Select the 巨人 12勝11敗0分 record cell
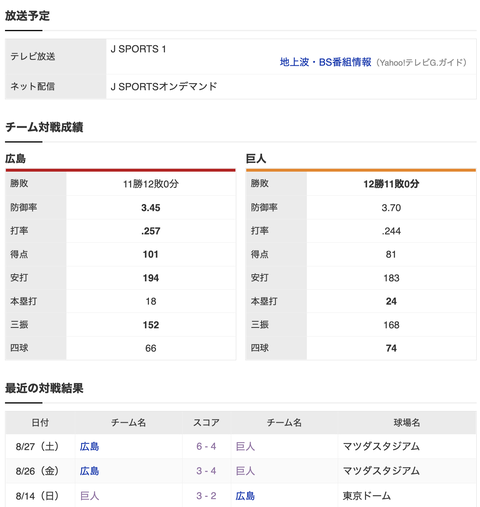The height and width of the screenshot is (507, 480). 391,184
